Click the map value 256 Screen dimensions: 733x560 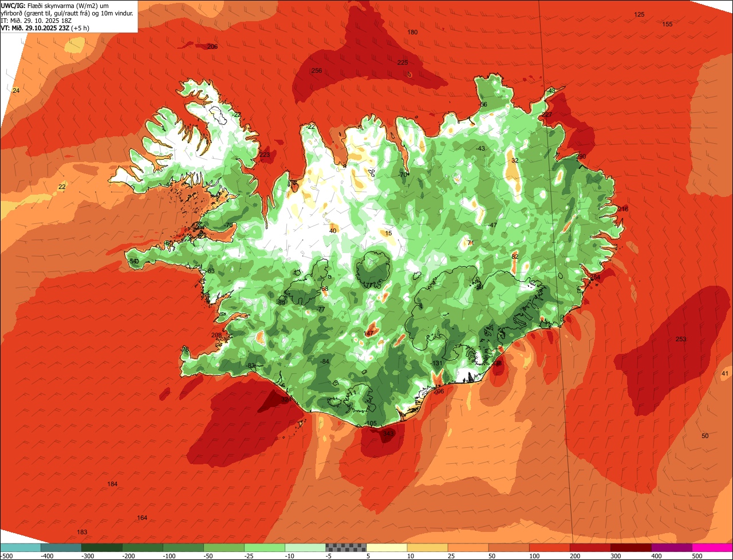[317, 70]
